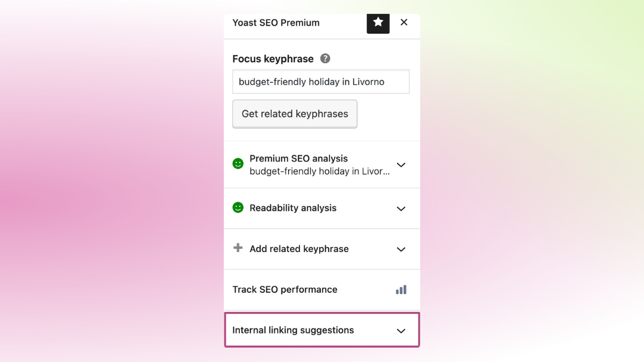Click the Focus keyphrase help question mark
644x362 pixels.
pyautogui.click(x=325, y=58)
